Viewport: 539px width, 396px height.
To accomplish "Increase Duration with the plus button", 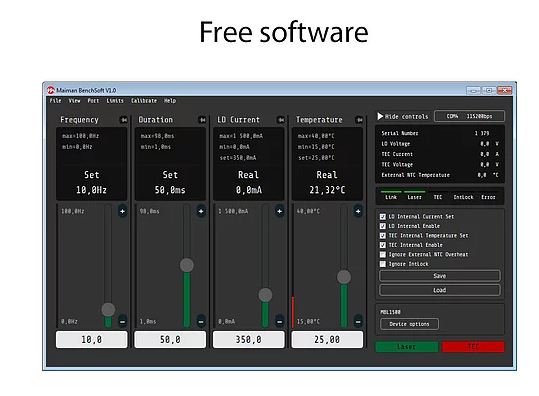I will point(201,211).
